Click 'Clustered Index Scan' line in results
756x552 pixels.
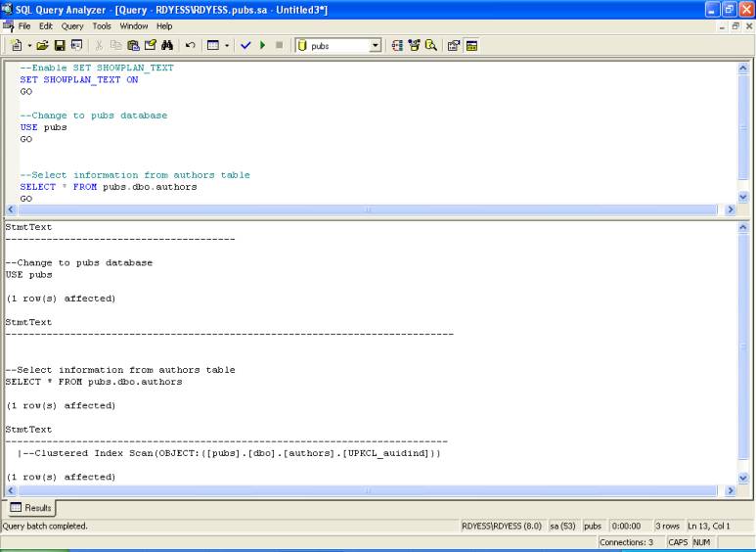229,453
